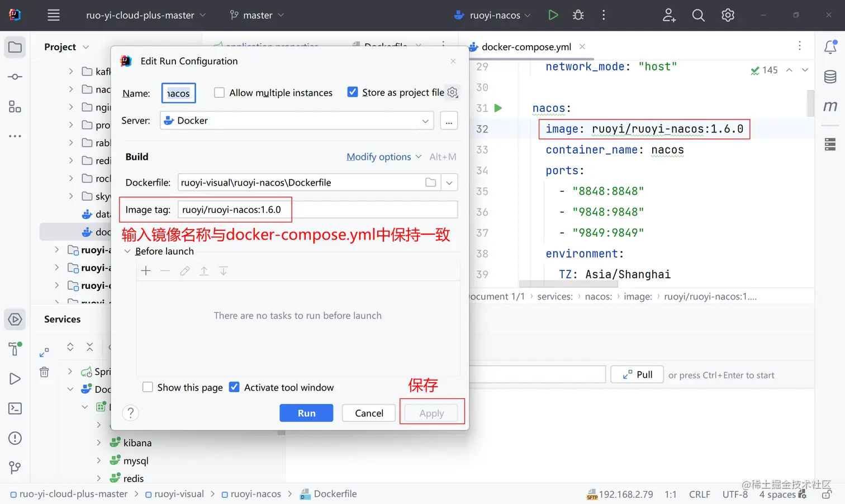Open the Structure tool window icon
Screen dimensions: 845x504
[15, 106]
